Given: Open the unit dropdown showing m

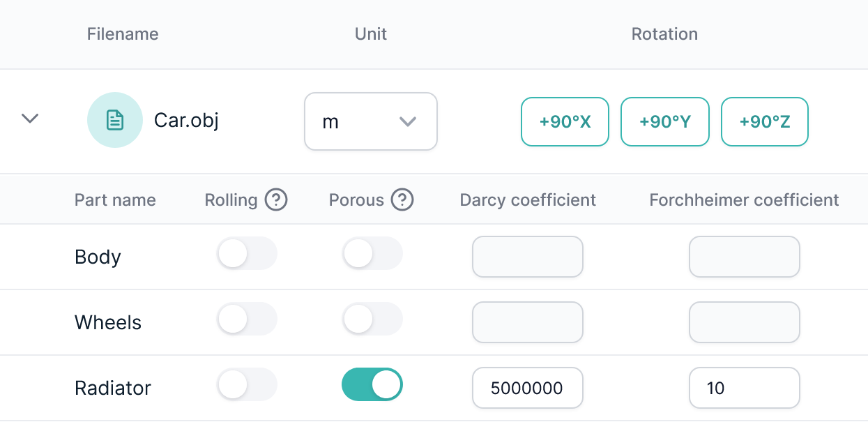Looking at the screenshot, I should pyautogui.click(x=370, y=121).
